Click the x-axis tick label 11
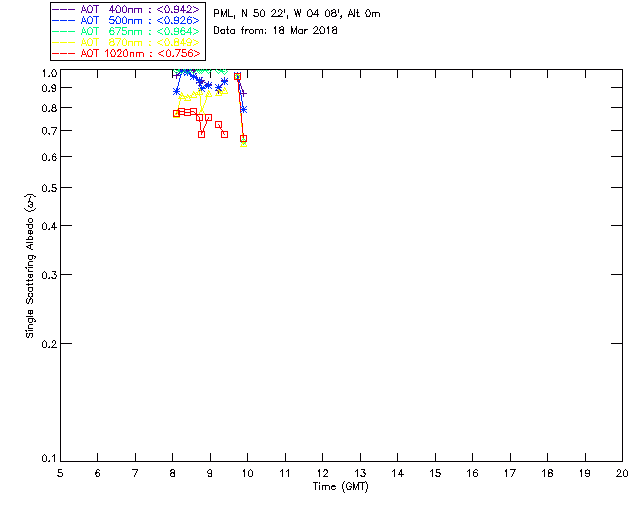 (285, 473)
